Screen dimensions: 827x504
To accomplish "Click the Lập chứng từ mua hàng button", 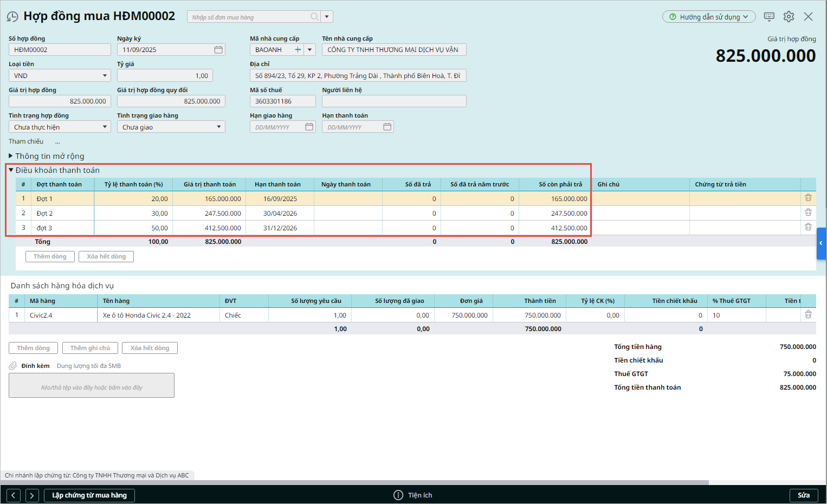I will (89, 495).
